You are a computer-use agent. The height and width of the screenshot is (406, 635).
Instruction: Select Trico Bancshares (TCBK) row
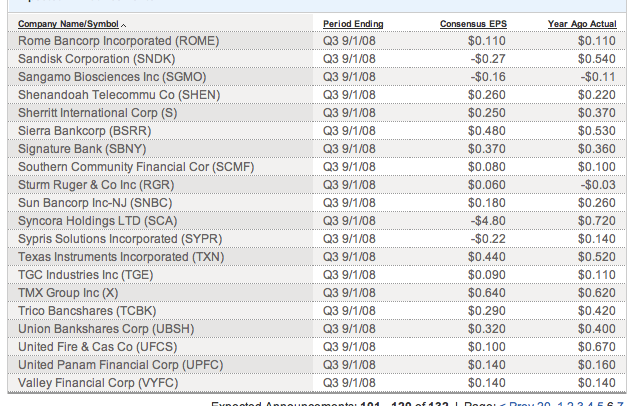tap(90, 310)
